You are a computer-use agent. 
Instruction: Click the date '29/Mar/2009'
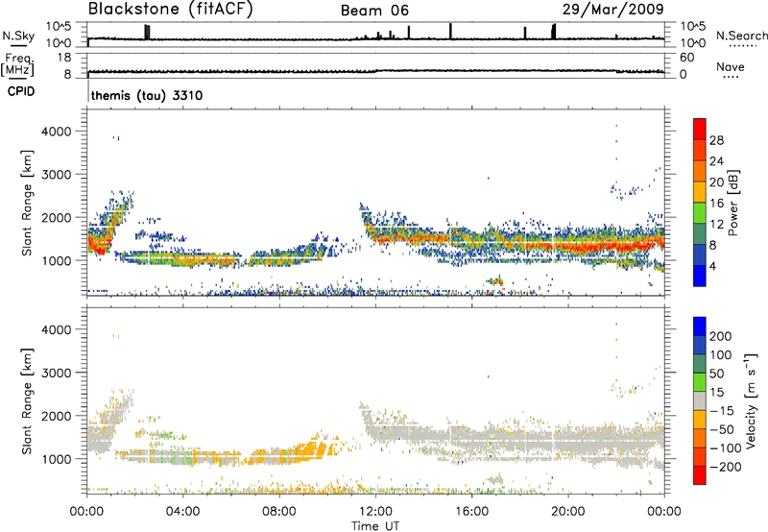612,9
